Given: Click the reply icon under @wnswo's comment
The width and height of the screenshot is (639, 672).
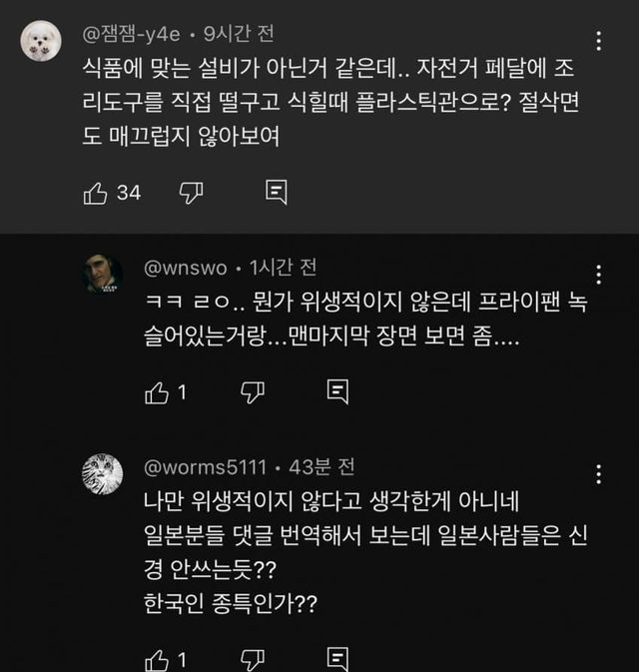Looking at the screenshot, I should tap(337, 391).
